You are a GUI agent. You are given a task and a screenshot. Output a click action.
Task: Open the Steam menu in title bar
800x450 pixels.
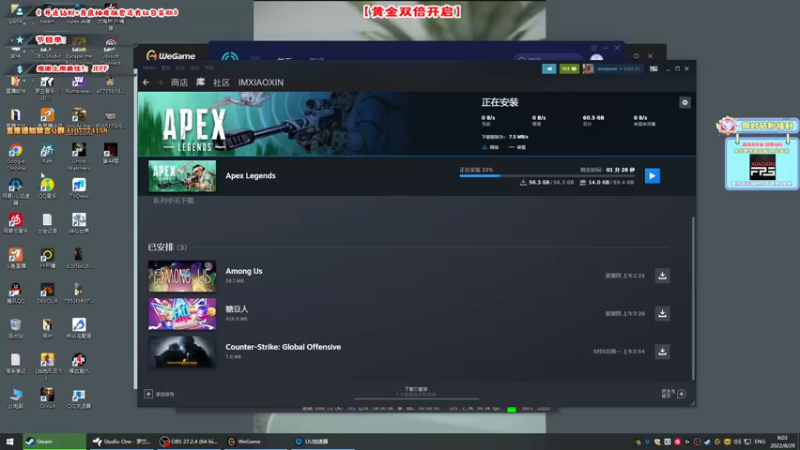tap(149, 68)
